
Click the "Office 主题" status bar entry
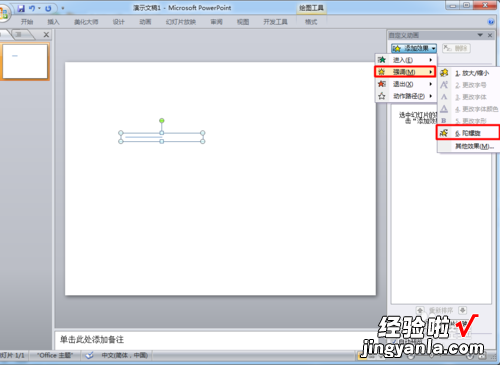(x=55, y=356)
